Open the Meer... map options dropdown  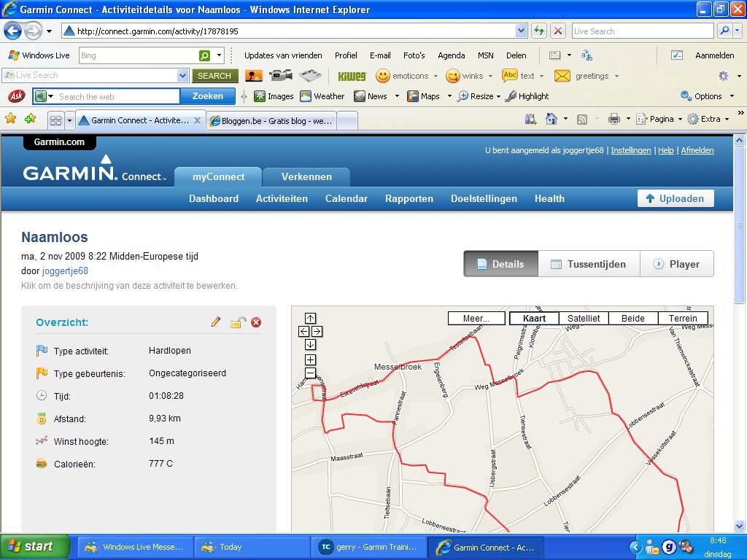pyautogui.click(x=476, y=319)
